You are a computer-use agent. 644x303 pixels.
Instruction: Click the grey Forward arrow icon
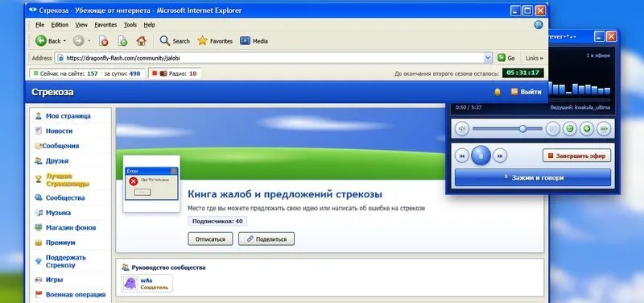point(78,41)
